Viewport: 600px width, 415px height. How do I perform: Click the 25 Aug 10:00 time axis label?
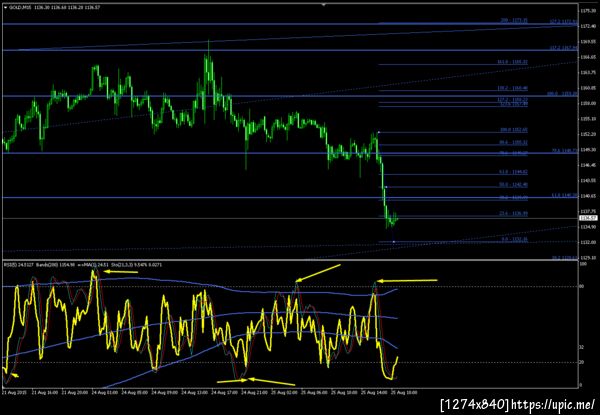[x=343, y=393]
